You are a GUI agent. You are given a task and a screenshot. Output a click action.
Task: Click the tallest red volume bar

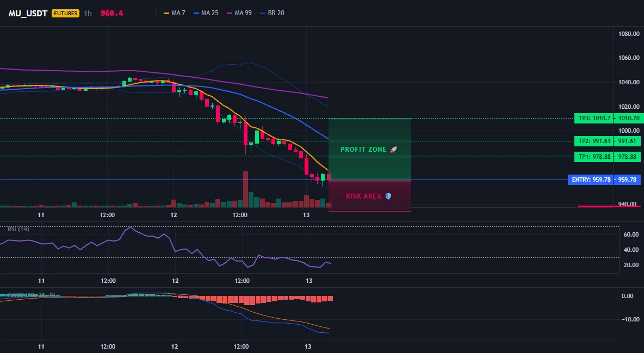[246, 189]
